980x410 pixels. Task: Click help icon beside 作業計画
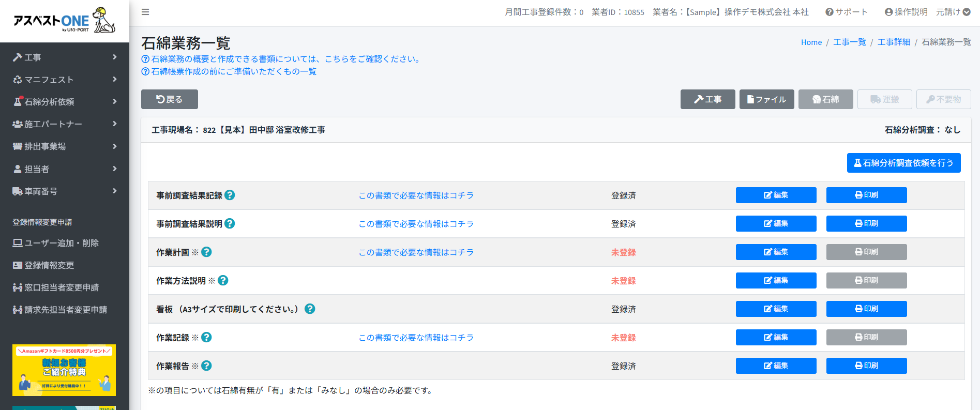point(206,252)
